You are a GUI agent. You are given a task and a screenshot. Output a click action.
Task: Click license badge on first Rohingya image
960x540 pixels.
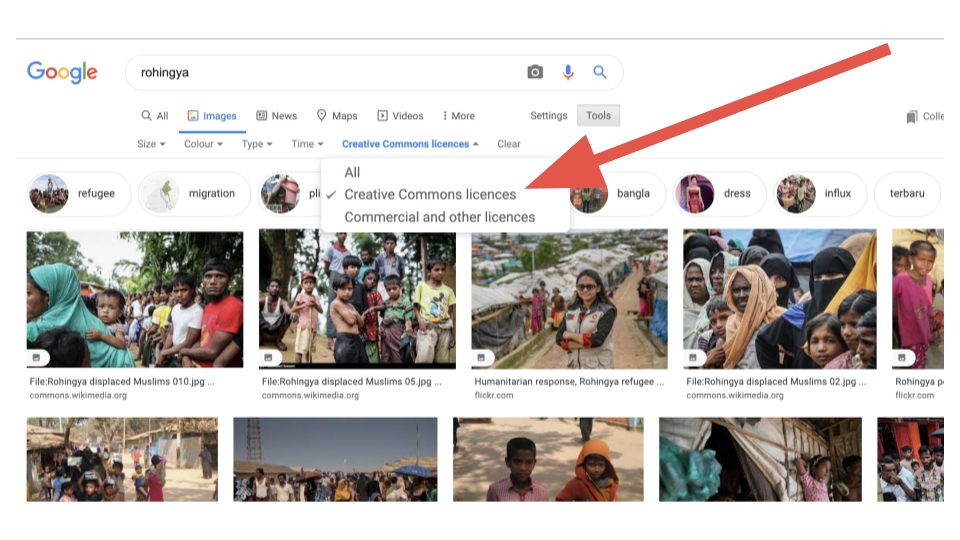pyautogui.click(x=38, y=357)
